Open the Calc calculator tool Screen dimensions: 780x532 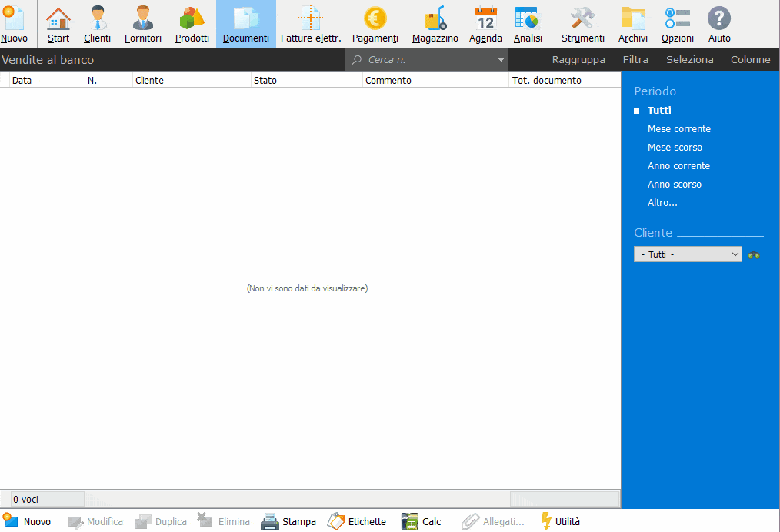[422, 521]
